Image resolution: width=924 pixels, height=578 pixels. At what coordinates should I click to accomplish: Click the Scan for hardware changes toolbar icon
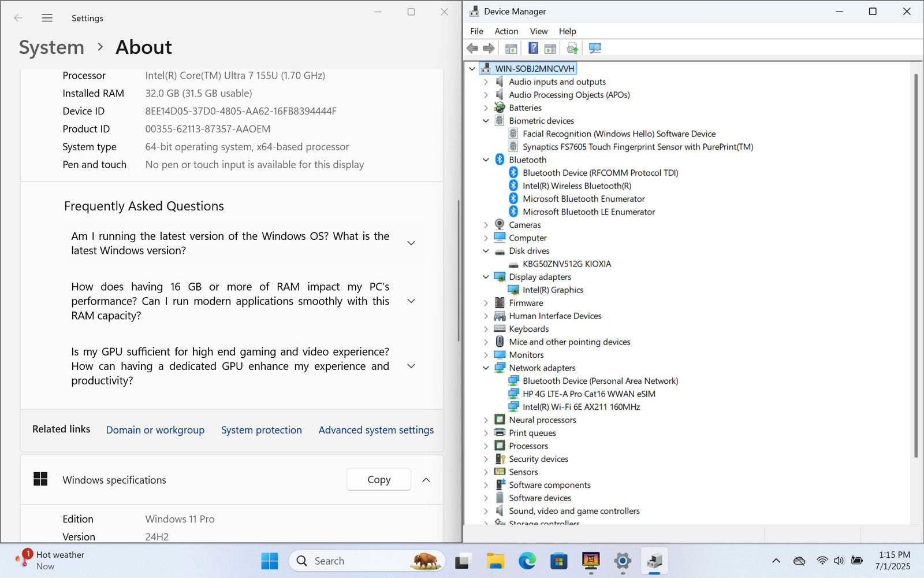pos(595,48)
